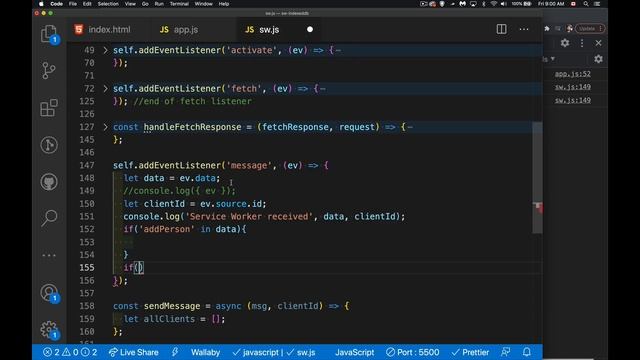This screenshot has height=360, width=640.
Task: Click the javascript checkmark status item
Action: pos(256,352)
